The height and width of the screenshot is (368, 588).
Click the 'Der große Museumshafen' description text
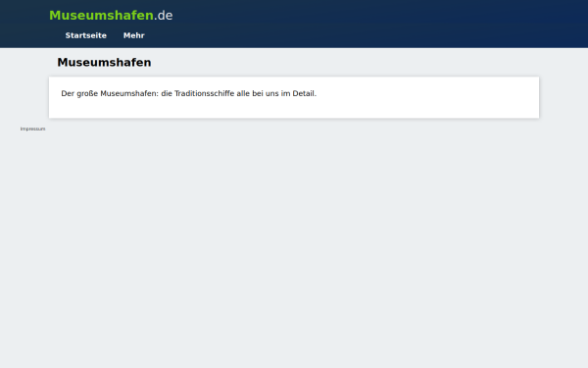[x=188, y=93]
